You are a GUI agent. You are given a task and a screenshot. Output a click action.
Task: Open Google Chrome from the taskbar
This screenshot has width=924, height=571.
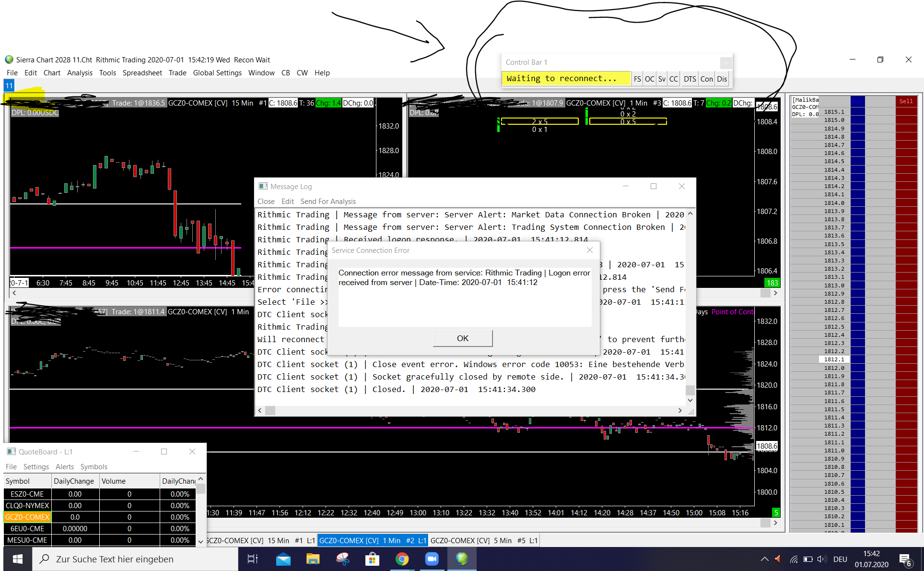click(x=402, y=559)
